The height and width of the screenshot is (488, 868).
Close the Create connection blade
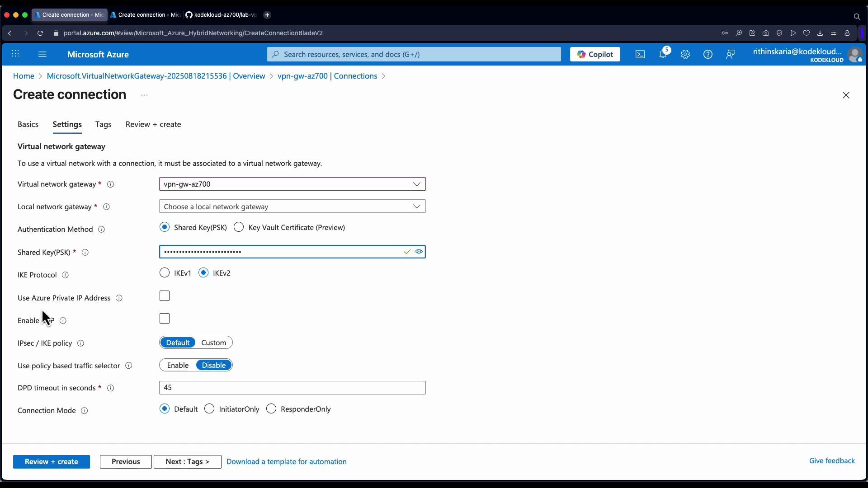point(846,95)
